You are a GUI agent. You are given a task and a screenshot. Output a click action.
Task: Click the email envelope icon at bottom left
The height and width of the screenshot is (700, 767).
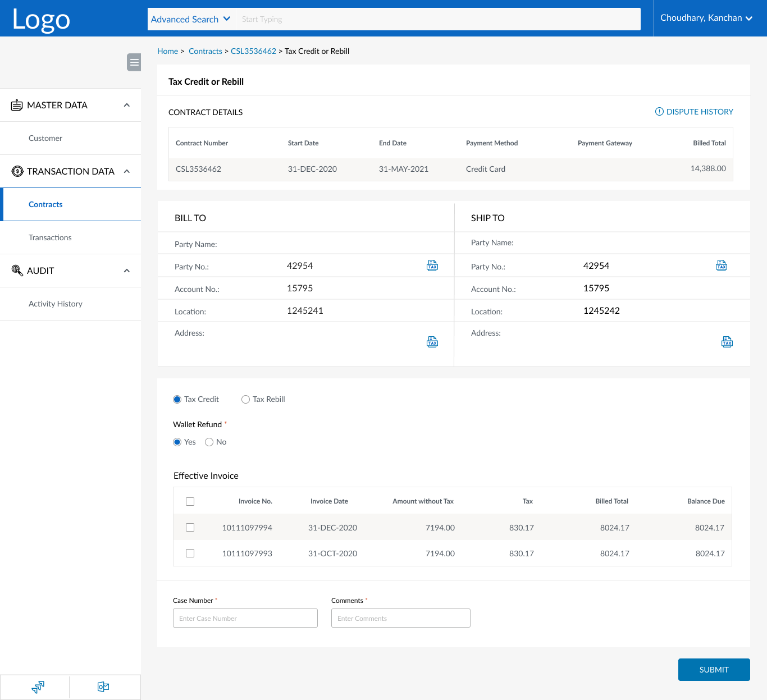[103, 687]
